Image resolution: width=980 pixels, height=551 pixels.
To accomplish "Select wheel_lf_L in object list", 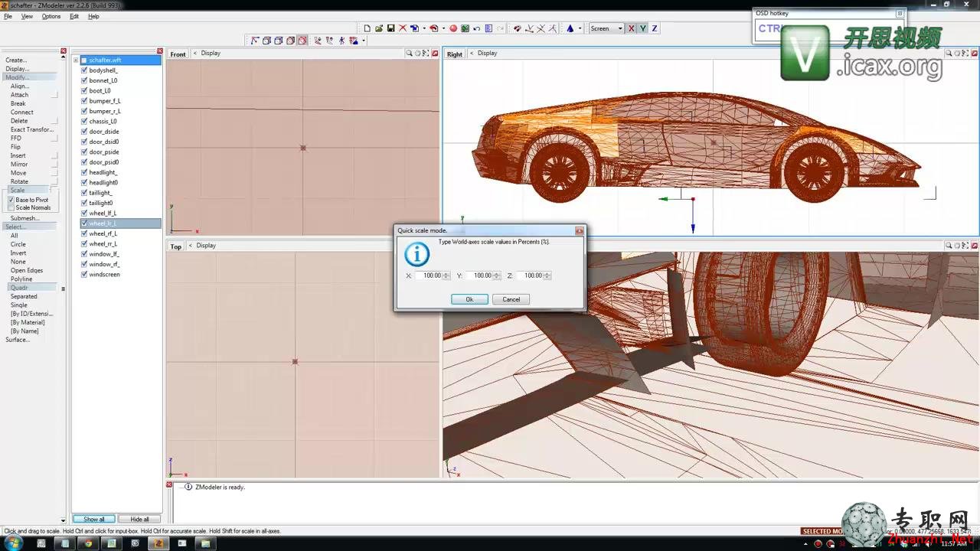I will pos(103,213).
